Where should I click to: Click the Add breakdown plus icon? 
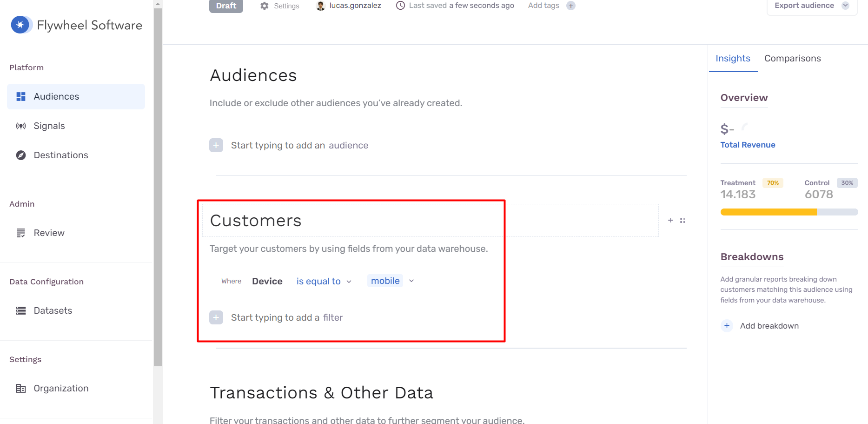pyautogui.click(x=727, y=326)
